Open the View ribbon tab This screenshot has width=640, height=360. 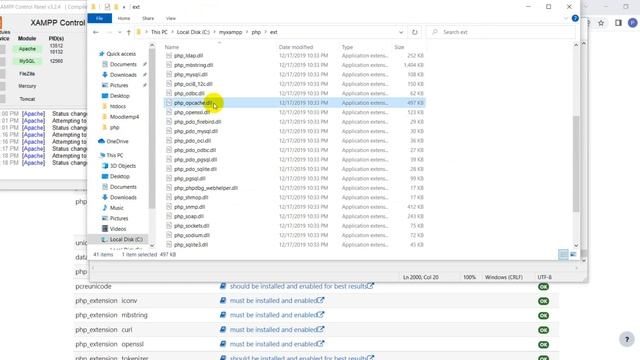[171, 18]
